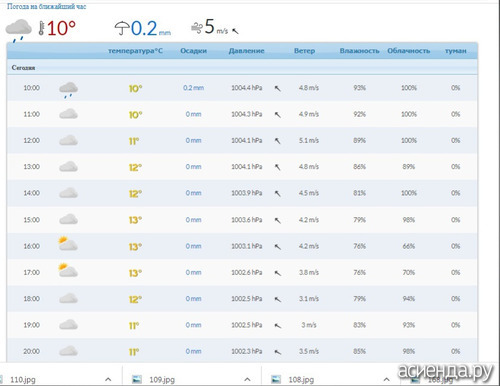Screen dimensions: 500x386
Task: Click the температура°C column header
Action: [136, 51]
